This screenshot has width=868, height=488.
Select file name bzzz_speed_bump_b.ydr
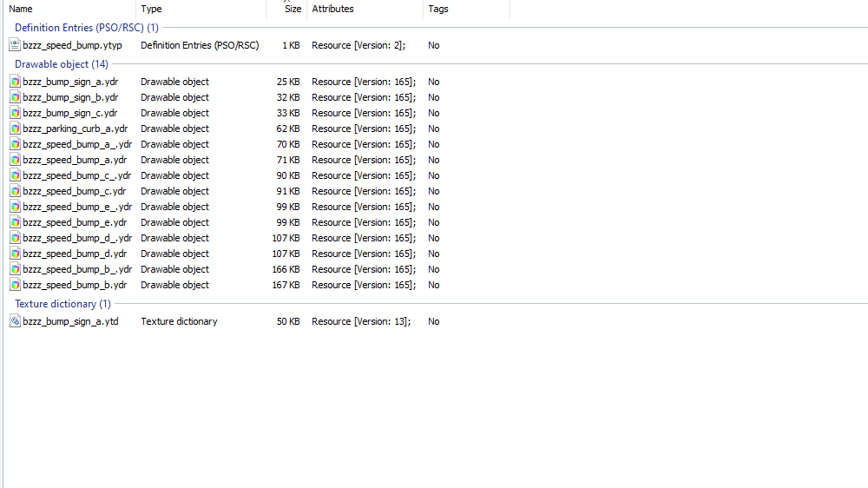(x=75, y=286)
